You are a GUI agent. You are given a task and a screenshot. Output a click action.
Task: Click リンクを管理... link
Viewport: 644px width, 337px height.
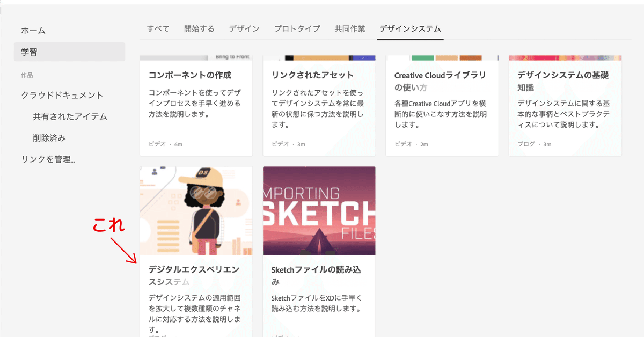48,159
